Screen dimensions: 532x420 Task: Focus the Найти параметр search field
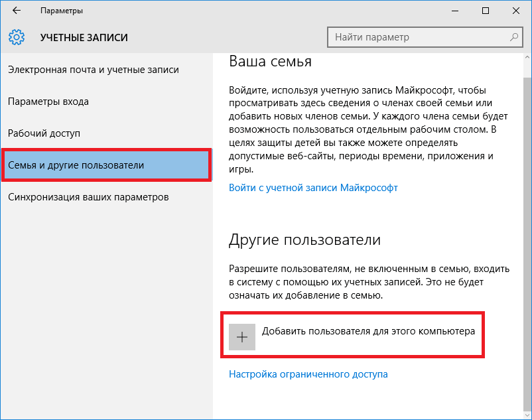point(418,37)
